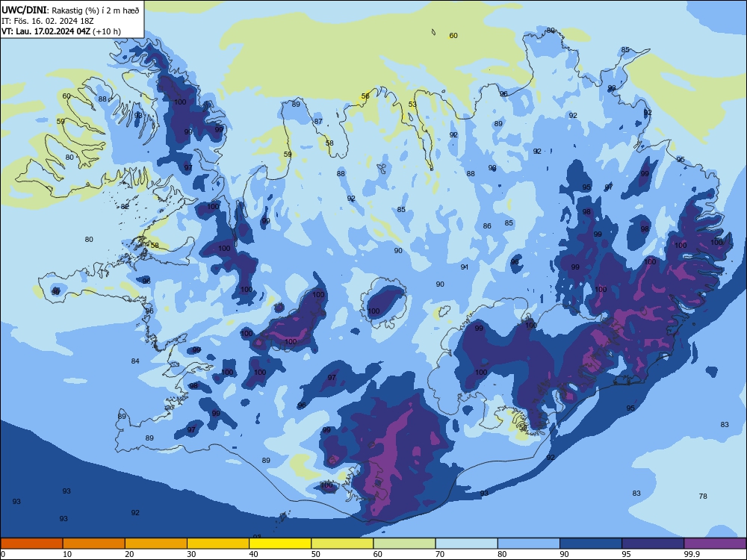747x560 pixels.
Task: Click the "VT: Lau. 17.02.2024 04Z (+10 h)" line
Action: pos(61,31)
